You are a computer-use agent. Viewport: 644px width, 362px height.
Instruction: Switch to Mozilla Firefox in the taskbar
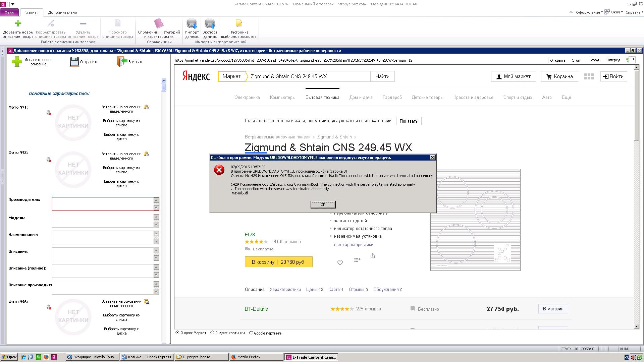pos(256,357)
